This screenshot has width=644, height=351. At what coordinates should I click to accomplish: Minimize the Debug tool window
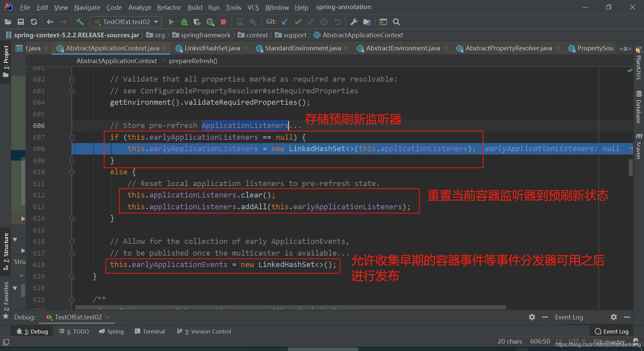545,317
